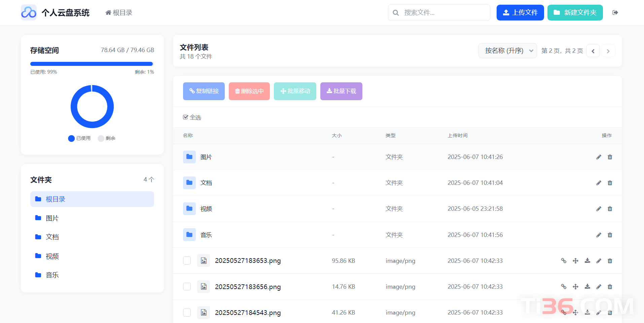Click the delete trash icon for 视频 folder
This screenshot has width=644, height=323.
tap(610, 209)
